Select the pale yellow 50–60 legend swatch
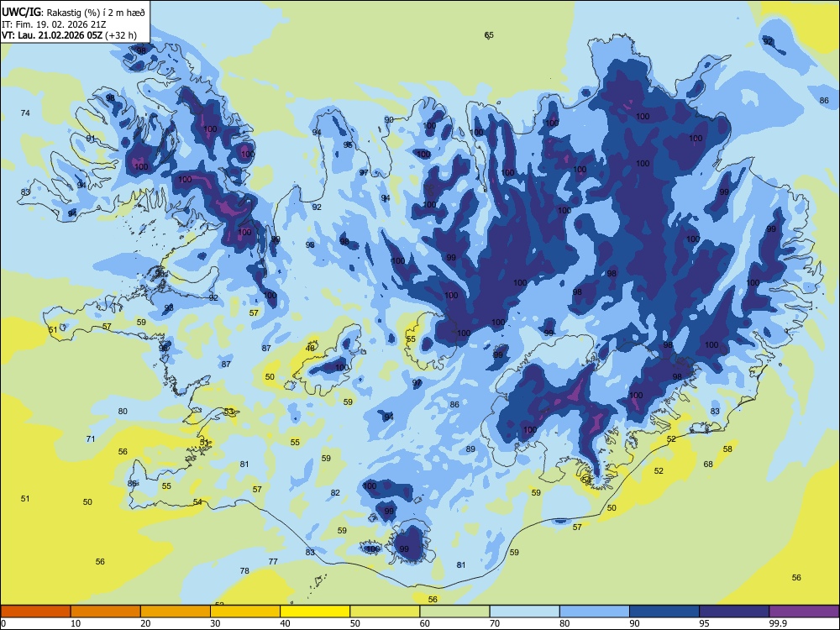The image size is (840, 630). [x=385, y=612]
